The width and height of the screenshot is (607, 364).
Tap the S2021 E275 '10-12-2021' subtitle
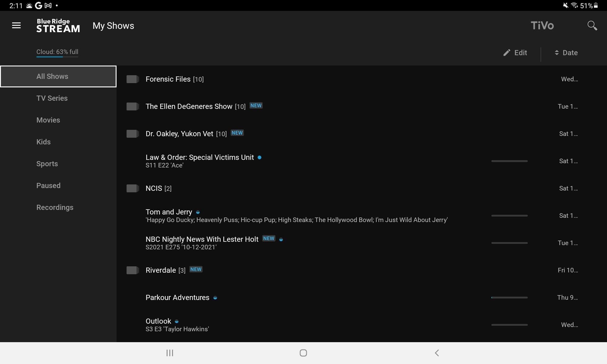(x=181, y=247)
